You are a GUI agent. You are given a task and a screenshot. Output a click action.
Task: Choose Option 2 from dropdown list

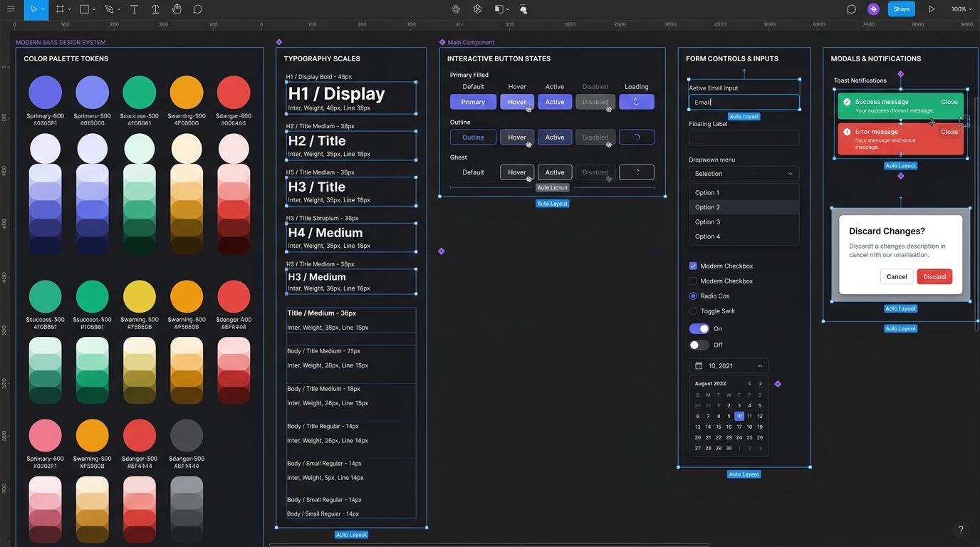point(744,207)
